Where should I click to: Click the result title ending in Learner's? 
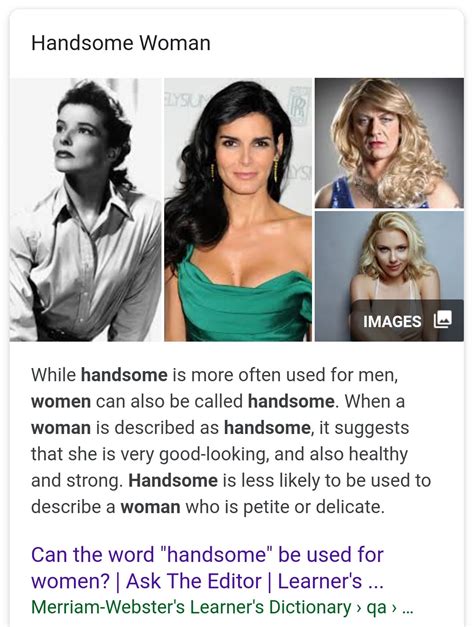pyautogui.click(x=207, y=567)
